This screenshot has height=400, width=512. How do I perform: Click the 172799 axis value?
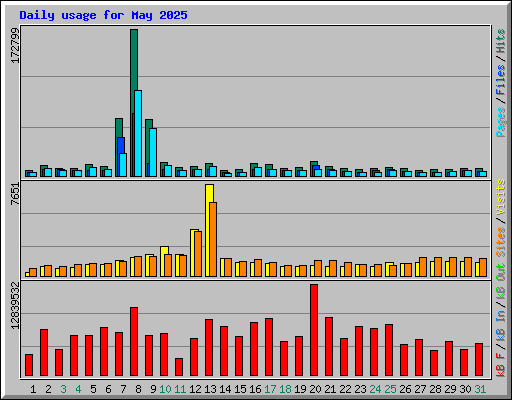15,45
